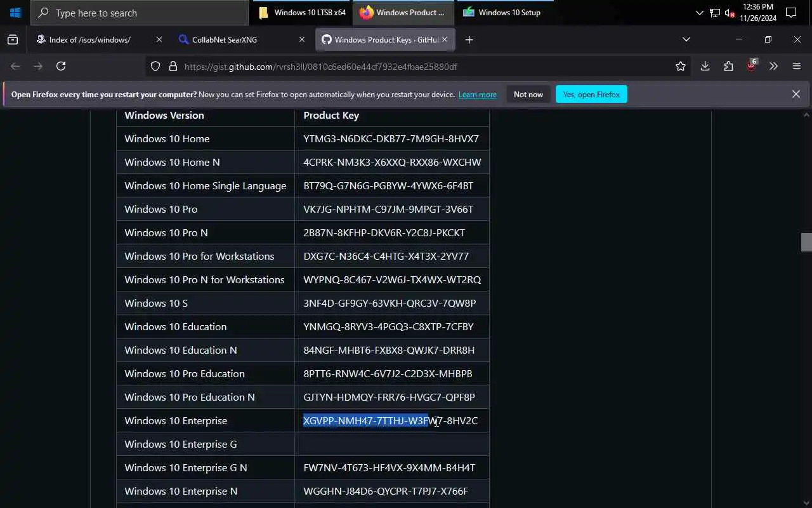Click the Windows Version column header

point(164,115)
